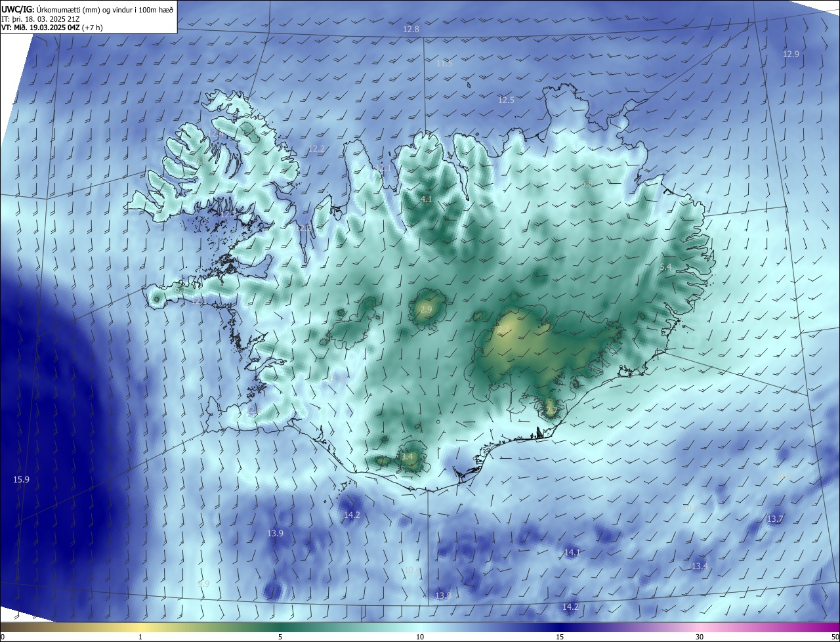840x642 pixels.
Task: Click the 11.5 value label on the map
Action: pyautogui.click(x=445, y=64)
